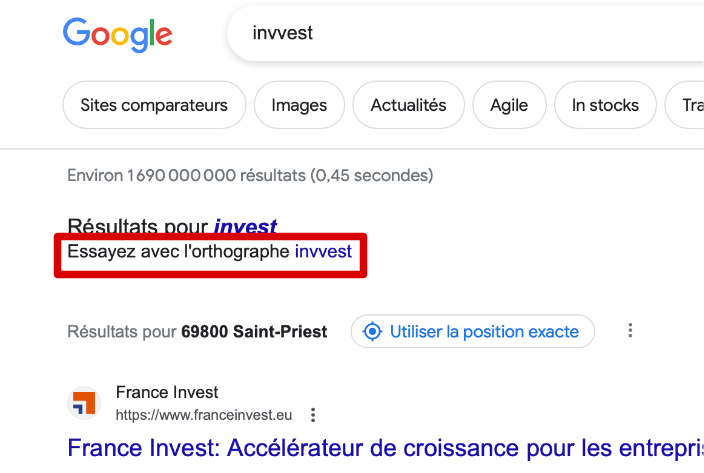Open France Invest: Accélérateur de croissance result
The width and height of the screenshot is (704, 473).
click(386, 448)
